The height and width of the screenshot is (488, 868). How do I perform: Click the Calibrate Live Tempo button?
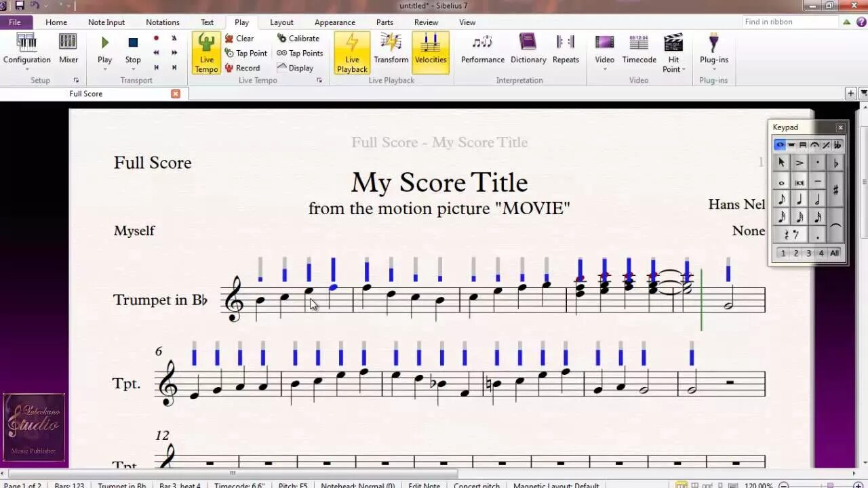(x=298, y=39)
